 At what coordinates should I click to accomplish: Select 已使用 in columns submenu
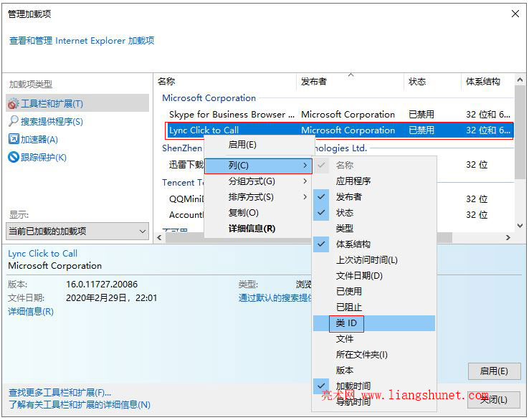point(374,292)
